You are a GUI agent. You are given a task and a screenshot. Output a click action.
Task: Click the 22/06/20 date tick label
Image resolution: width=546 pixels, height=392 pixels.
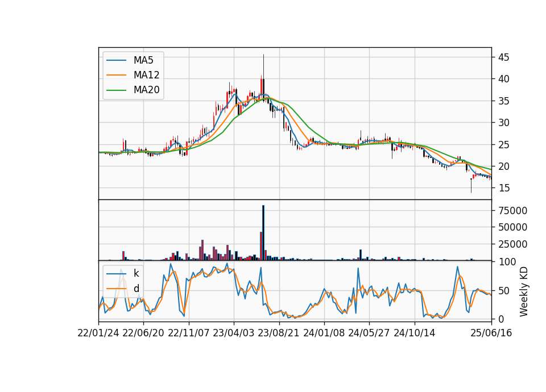pyautogui.click(x=143, y=333)
